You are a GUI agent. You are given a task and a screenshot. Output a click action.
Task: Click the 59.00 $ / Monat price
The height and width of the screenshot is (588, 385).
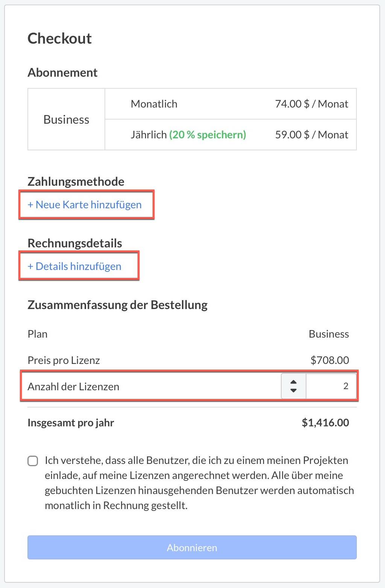click(x=311, y=135)
